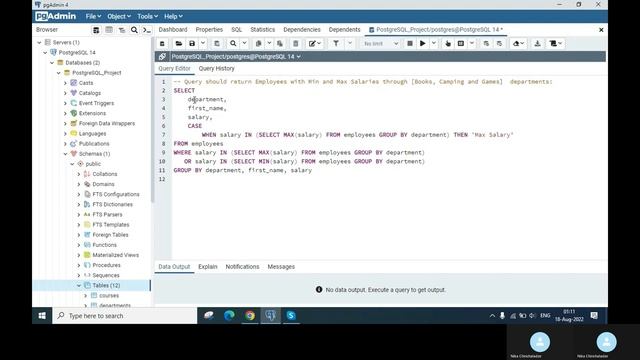Click the taskbar search box
This screenshot has width=640, height=360.
click(124, 316)
